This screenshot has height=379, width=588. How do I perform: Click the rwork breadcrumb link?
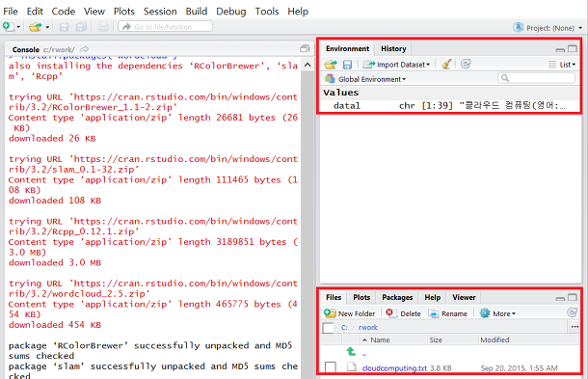[x=368, y=328]
